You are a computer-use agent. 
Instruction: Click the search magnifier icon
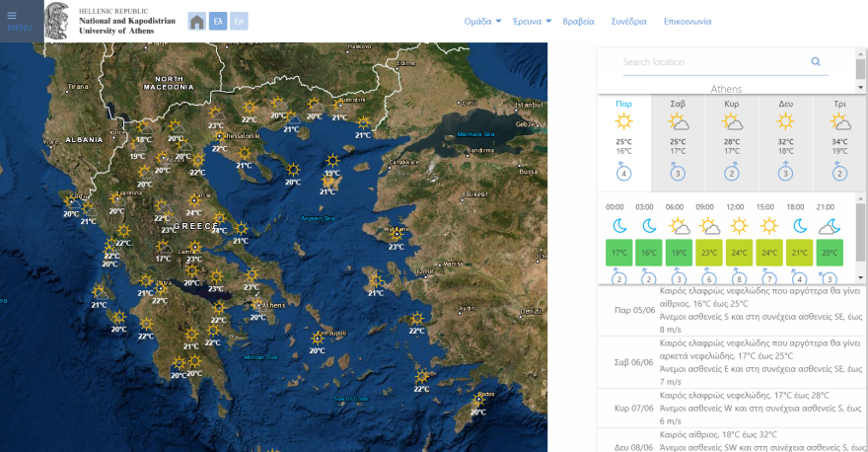(816, 61)
